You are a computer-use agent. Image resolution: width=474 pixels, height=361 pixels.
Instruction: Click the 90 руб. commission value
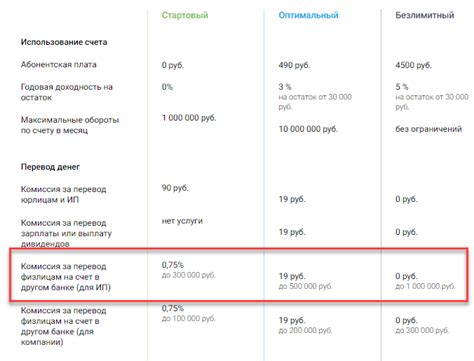pyautogui.click(x=175, y=188)
